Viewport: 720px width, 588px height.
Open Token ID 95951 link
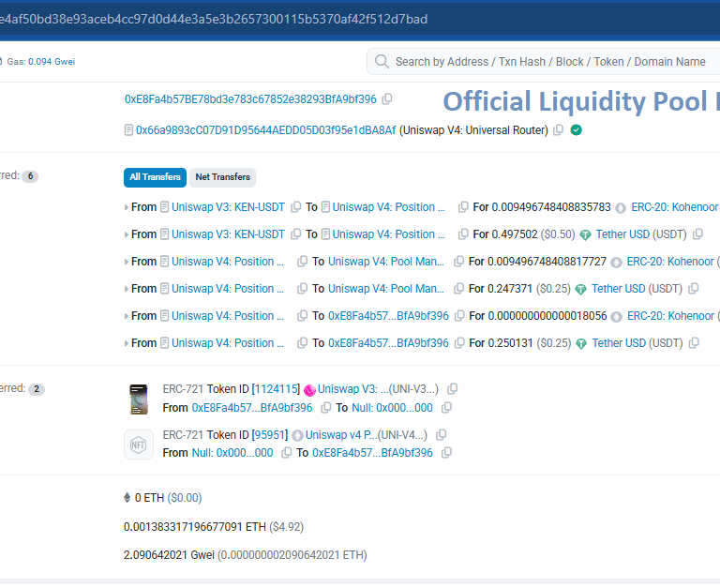[x=270, y=434]
